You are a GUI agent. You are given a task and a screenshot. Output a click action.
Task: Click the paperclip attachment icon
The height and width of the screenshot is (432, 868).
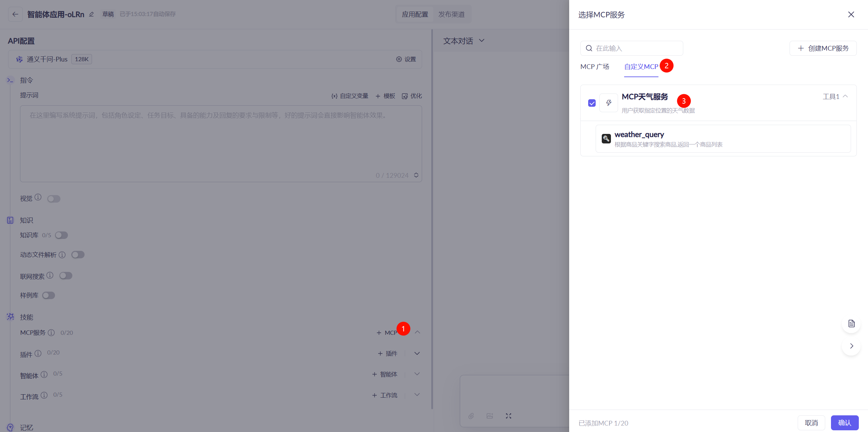tap(471, 416)
